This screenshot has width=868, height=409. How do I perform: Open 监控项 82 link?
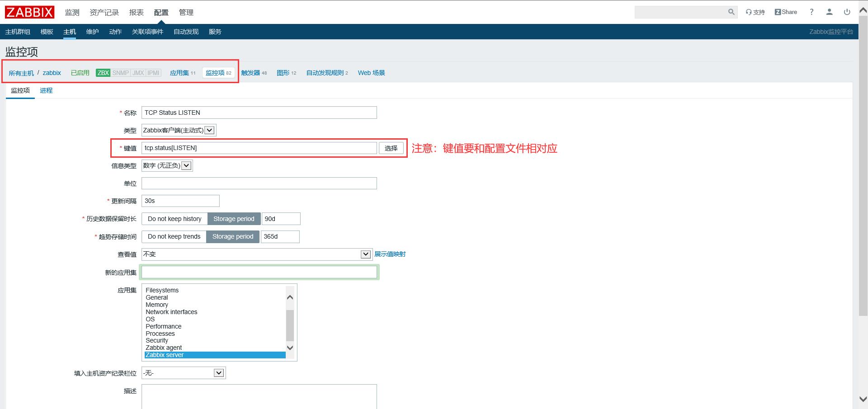[x=218, y=73]
